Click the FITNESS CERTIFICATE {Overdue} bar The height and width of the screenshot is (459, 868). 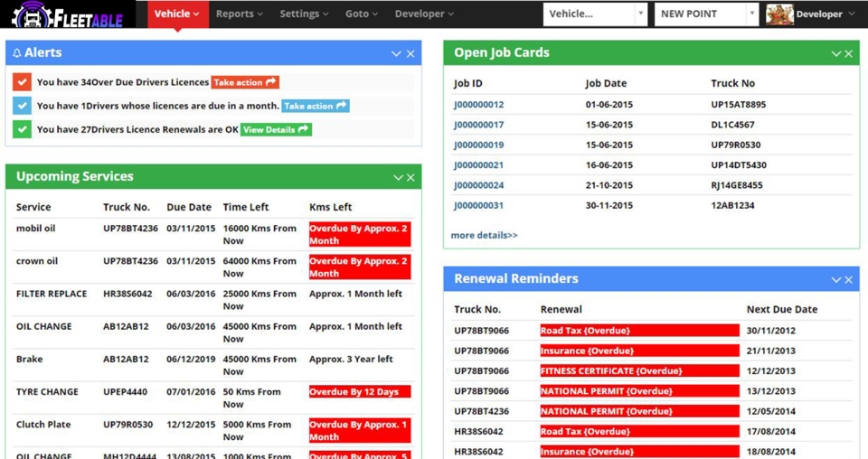tap(640, 371)
